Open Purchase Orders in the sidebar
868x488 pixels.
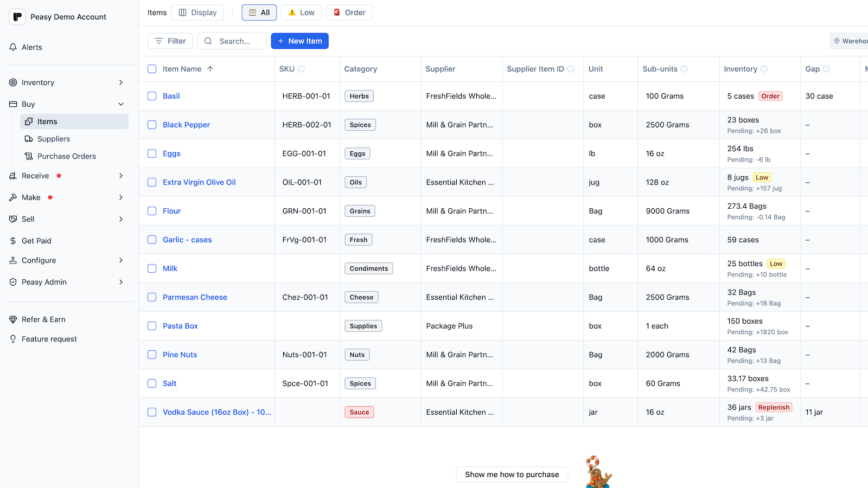66,156
